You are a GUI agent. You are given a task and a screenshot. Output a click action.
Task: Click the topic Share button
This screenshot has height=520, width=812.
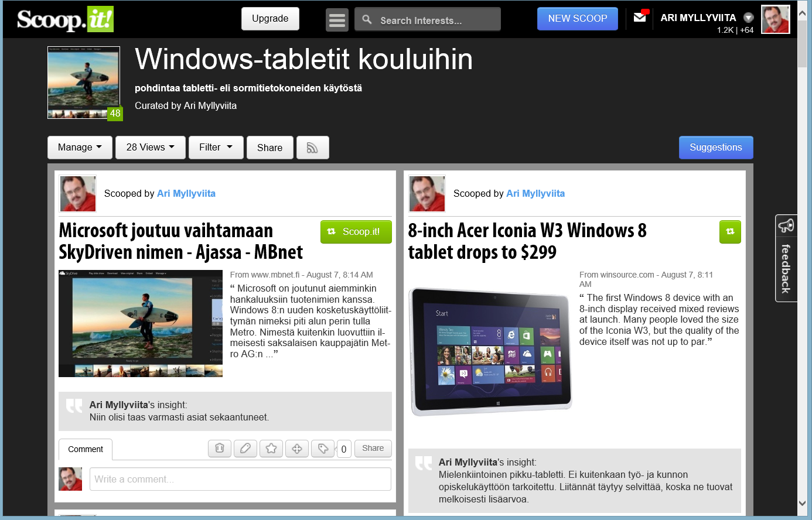269,148
